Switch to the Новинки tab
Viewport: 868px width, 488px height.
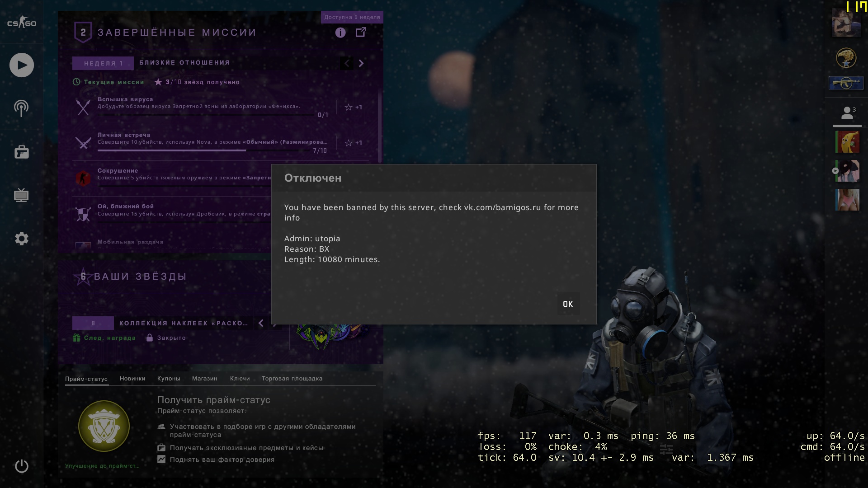132,379
